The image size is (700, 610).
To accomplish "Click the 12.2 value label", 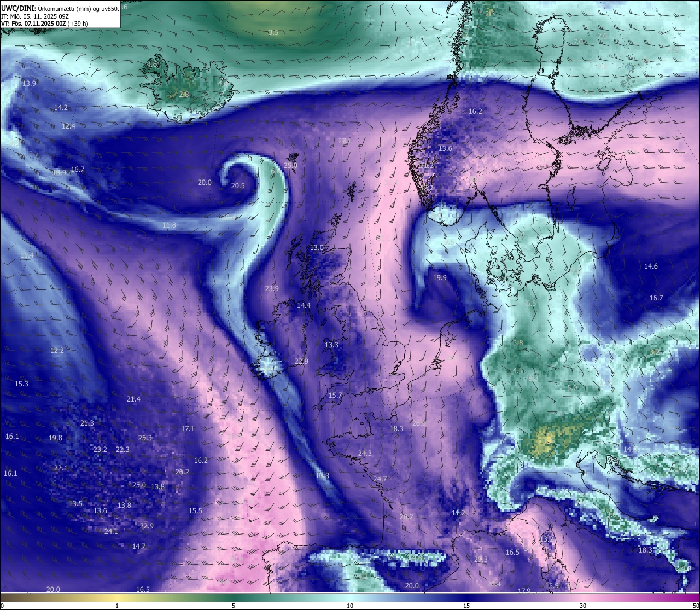I will coord(57,350).
